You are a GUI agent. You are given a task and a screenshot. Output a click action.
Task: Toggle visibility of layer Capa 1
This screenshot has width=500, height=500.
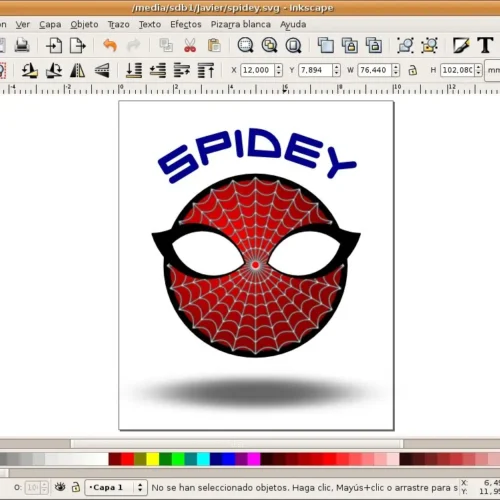[60, 487]
